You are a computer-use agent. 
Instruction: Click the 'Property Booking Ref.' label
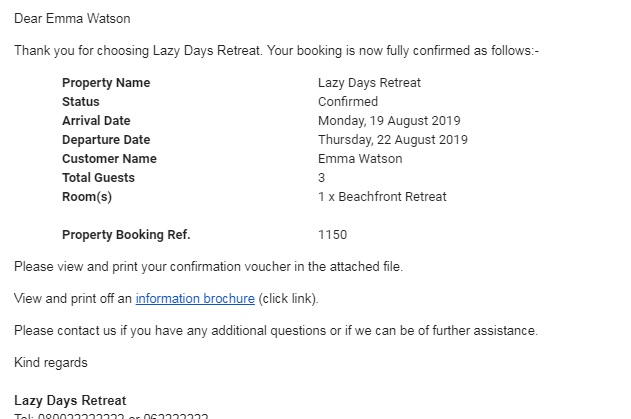click(x=126, y=234)
